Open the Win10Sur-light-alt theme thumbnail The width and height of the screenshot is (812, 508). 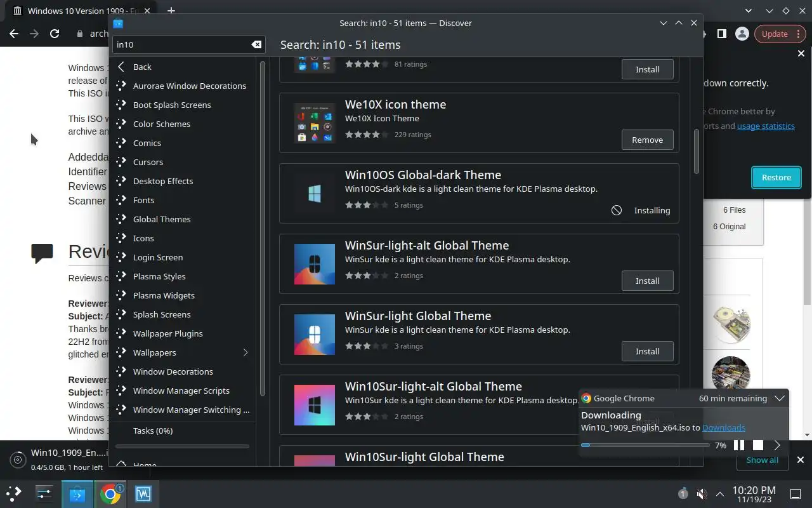[x=315, y=405]
